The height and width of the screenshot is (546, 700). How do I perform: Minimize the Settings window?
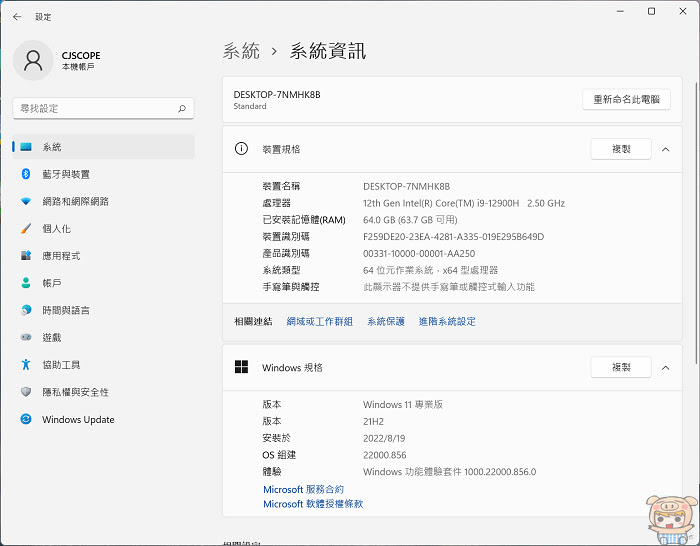[x=620, y=12]
